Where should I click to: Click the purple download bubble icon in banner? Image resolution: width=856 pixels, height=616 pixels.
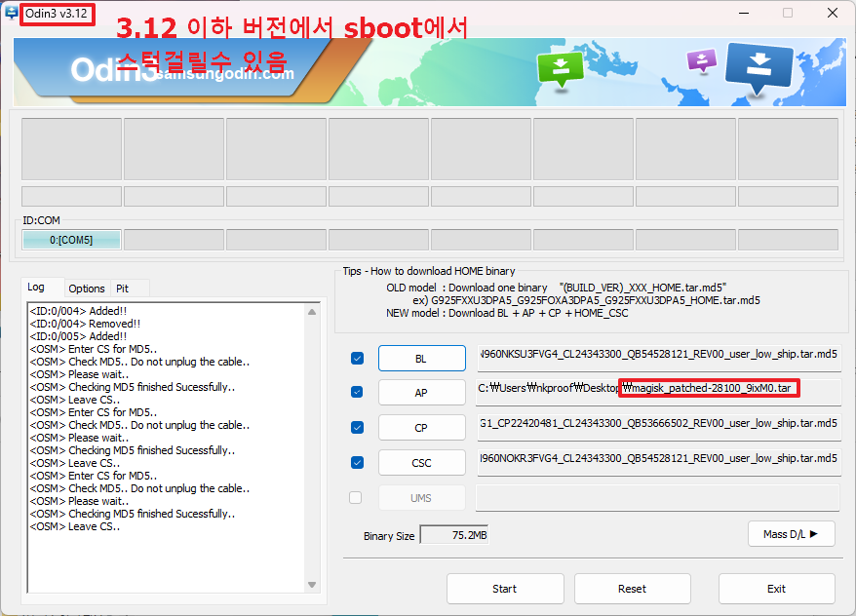coord(702,60)
